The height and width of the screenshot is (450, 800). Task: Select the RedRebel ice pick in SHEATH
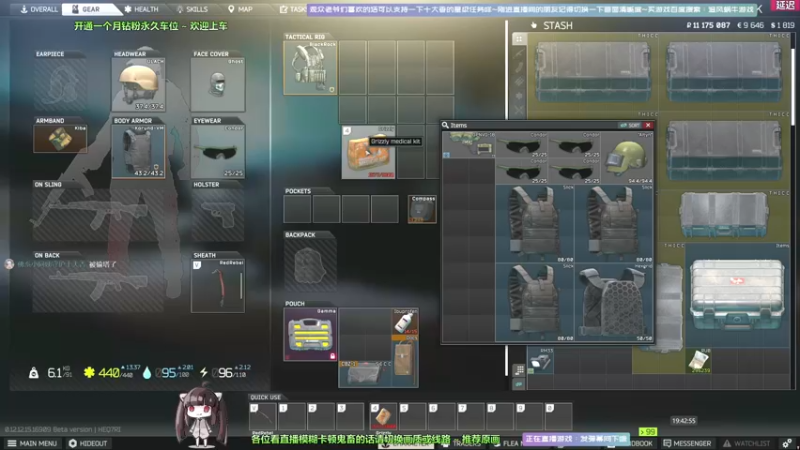coord(218,286)
